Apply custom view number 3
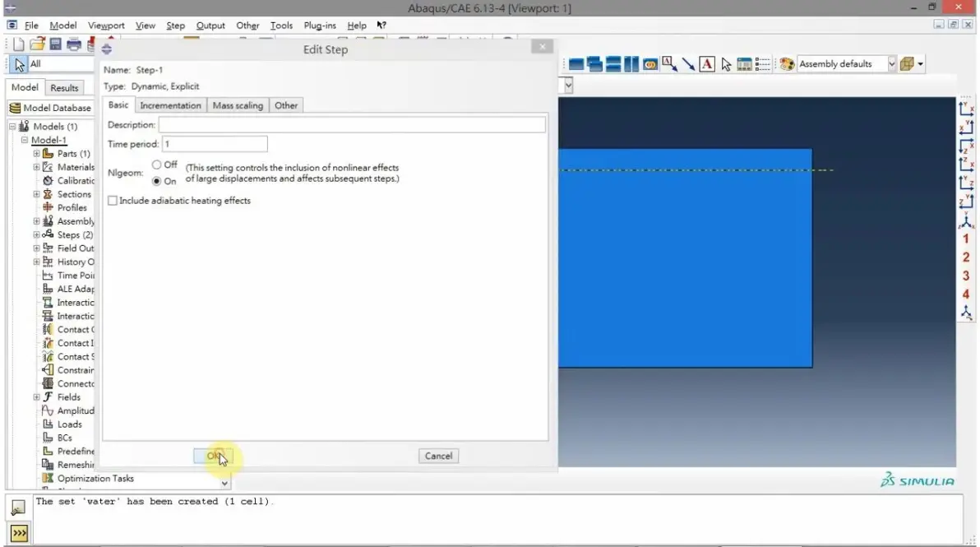 [x=966, y=276]
